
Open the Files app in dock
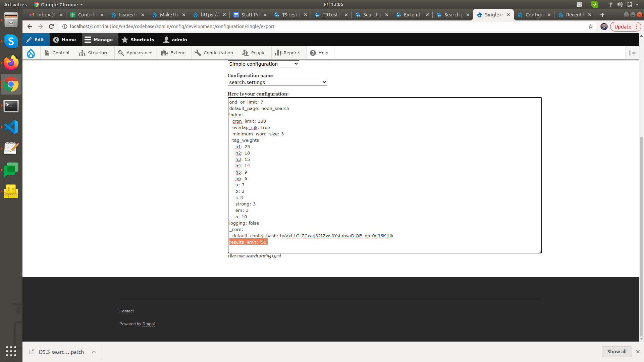point(11,20)
